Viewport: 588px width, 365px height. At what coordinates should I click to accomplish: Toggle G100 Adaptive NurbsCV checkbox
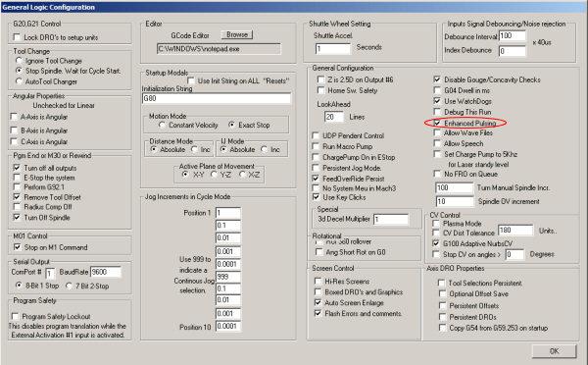pos(436,243)
